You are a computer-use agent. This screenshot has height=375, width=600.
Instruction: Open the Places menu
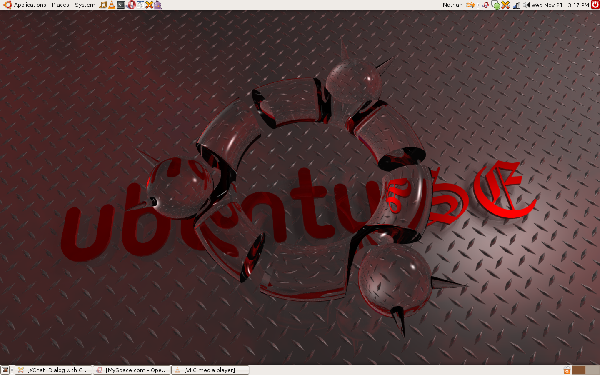(60, 5)
